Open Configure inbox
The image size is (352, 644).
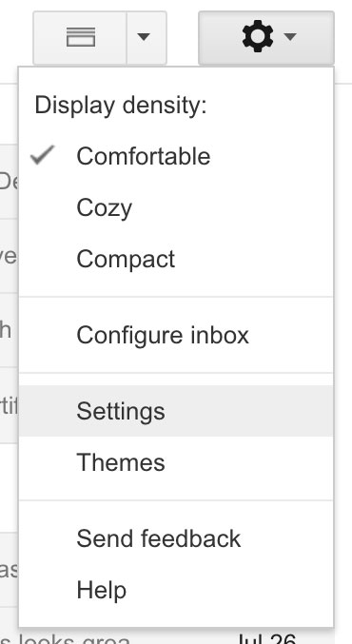tap(176, 335)
